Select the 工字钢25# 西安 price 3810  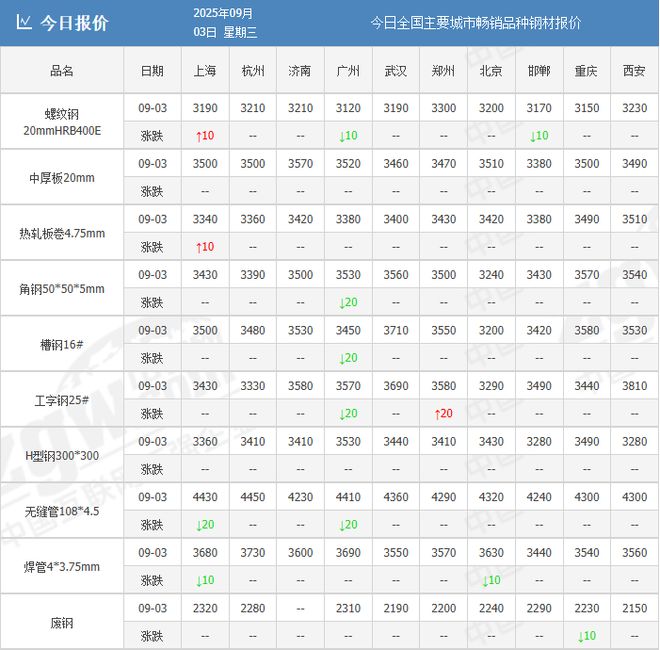point(634,385)
